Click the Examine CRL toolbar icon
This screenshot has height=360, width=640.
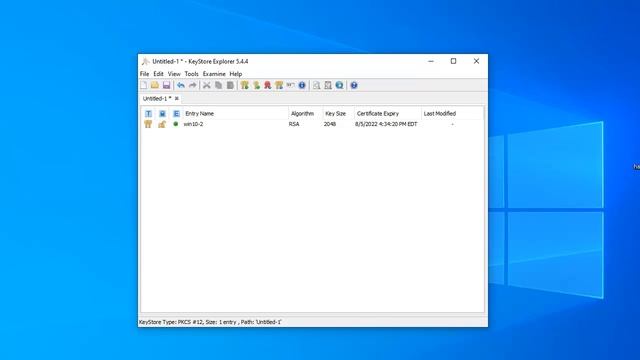tap(328, 85)
